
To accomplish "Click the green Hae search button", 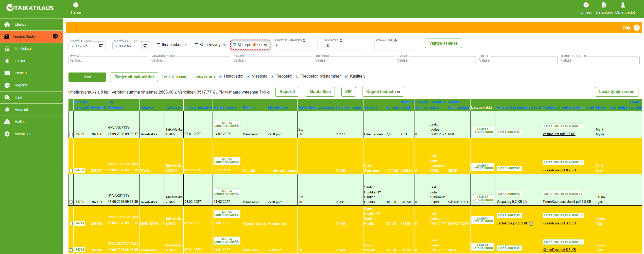I will tap(87, 77).
